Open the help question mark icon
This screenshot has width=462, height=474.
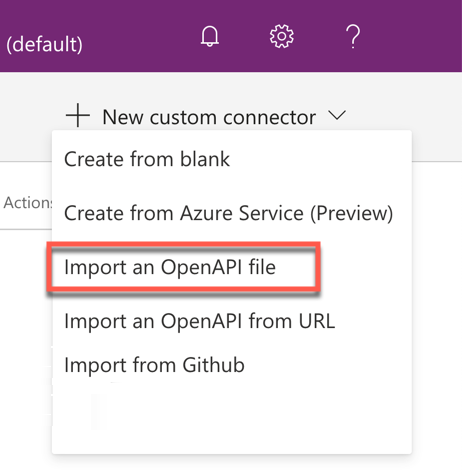click(353, 37)
